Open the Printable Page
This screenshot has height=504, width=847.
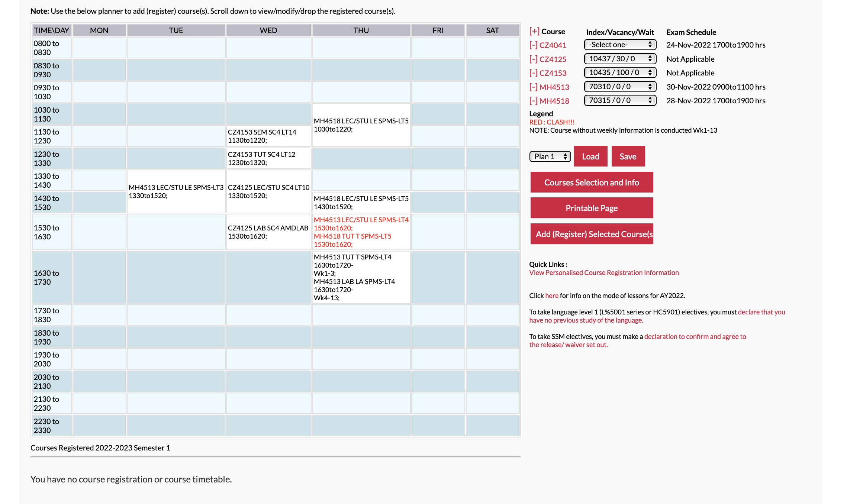click(x=592, y=208)
